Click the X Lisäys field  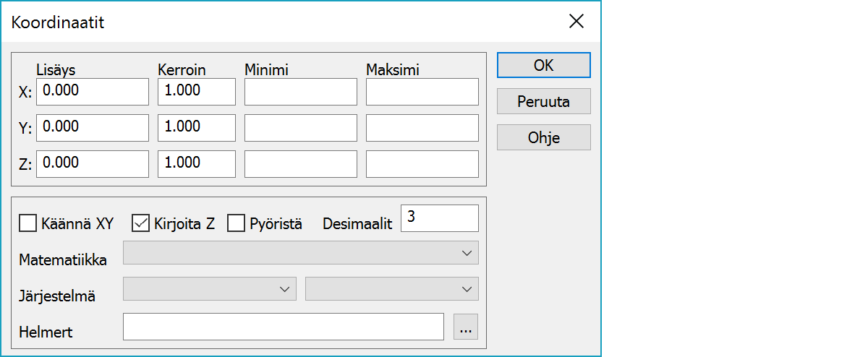coord(93,92)
